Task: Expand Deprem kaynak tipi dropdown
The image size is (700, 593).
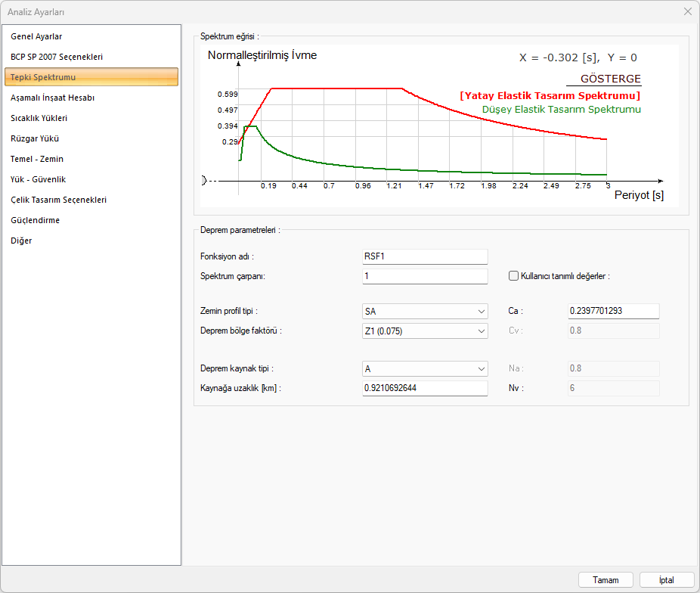Action: tap(425, 368)
